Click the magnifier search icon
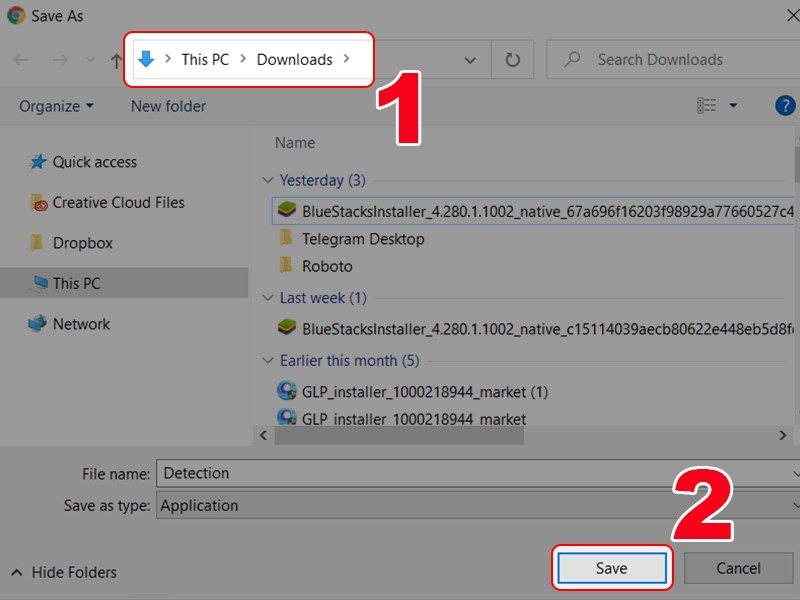Viewport: 800px width, 600px height. (x=572, y=59)
